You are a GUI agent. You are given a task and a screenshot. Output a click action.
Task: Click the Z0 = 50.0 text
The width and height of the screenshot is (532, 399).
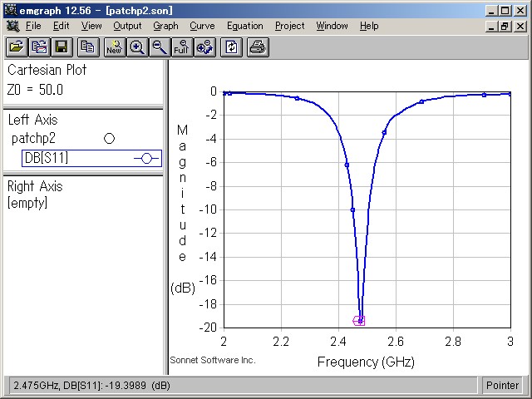pyautogui.click(x=35, y=90)
